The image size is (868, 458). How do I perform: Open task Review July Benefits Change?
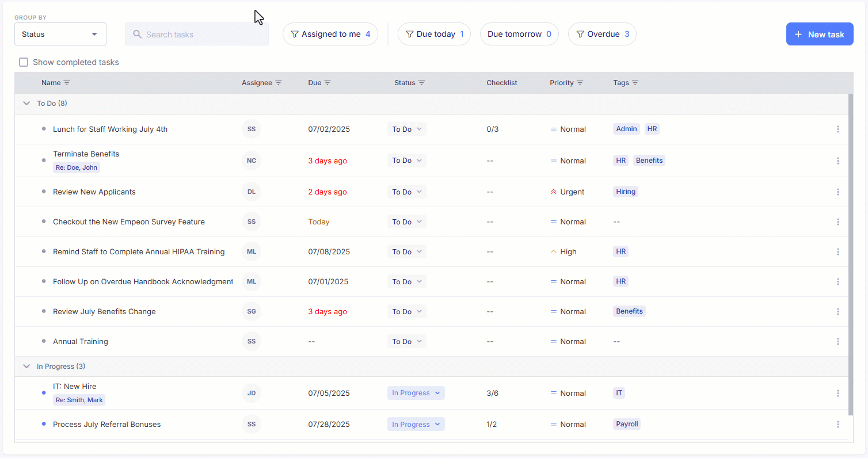click(x=104, y=311)
